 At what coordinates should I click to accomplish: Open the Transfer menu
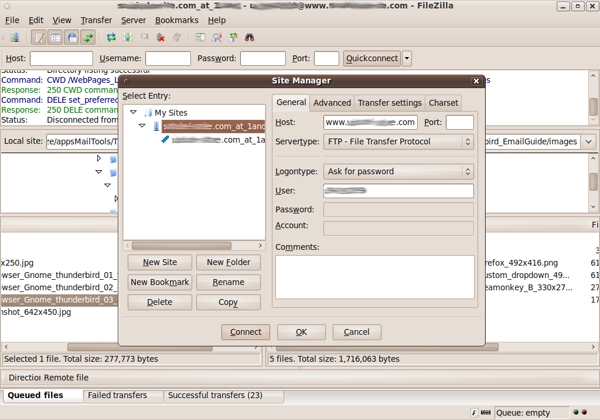[96, 20]
